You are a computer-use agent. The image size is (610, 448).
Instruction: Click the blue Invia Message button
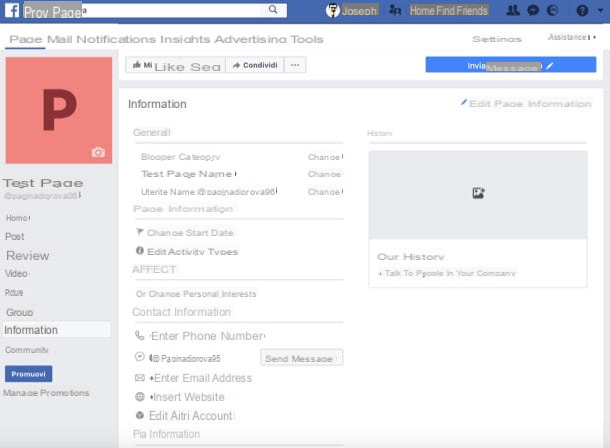510,65
